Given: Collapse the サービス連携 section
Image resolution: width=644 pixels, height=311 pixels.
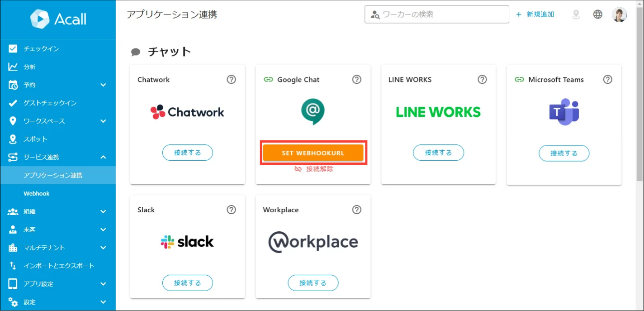Looking at the screenshot, I should (x=58, y=157).
